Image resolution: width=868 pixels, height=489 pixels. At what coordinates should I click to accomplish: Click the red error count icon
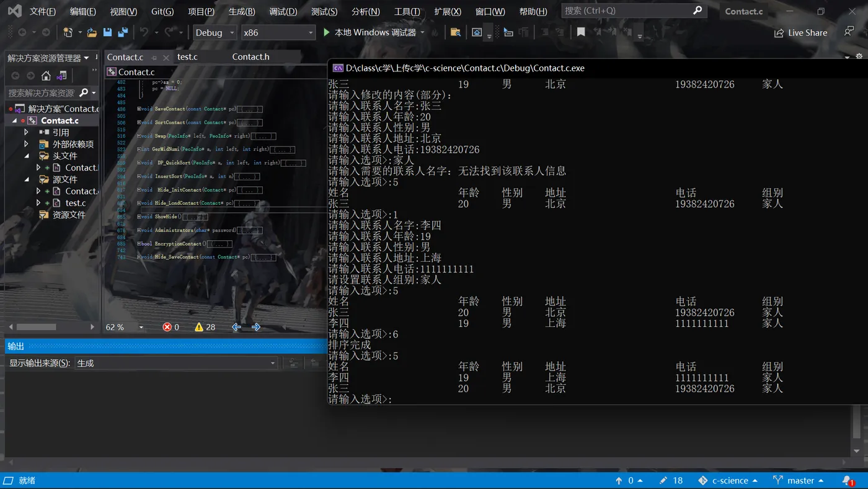(x=167, y=327)
